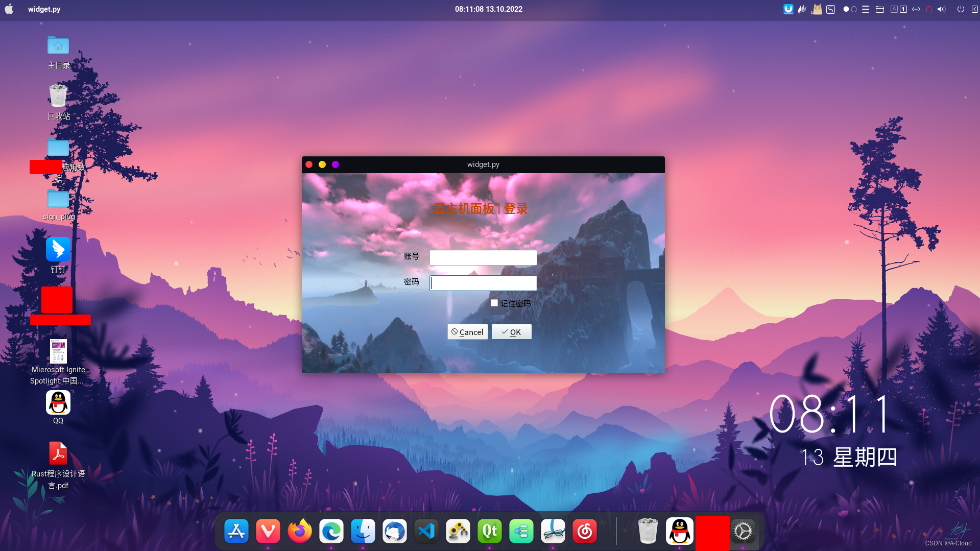
Task: Switch virtual desktop via pager dots
Action: pyautogui.click(x=850, y=9)
